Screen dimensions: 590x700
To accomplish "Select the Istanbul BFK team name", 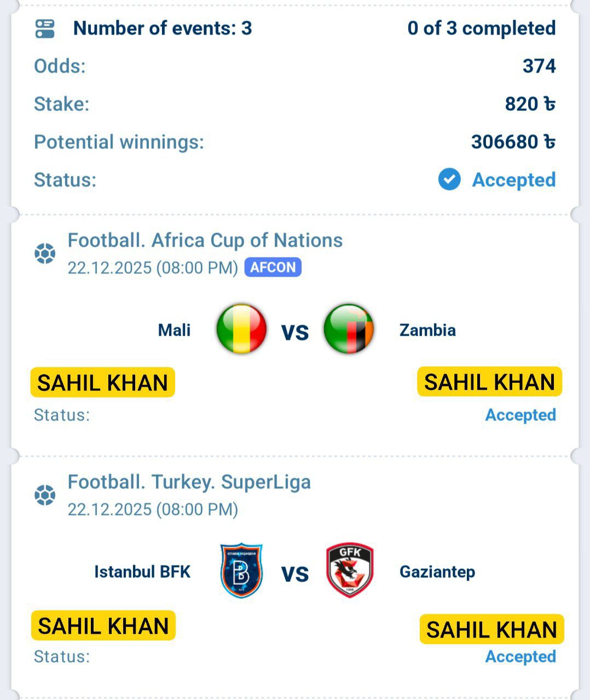I will click(142, 571).
